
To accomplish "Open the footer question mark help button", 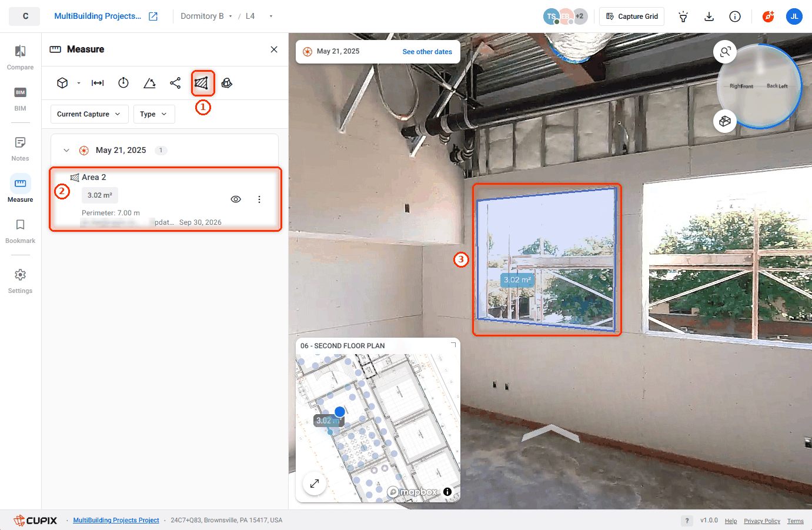I will [687, 521].
